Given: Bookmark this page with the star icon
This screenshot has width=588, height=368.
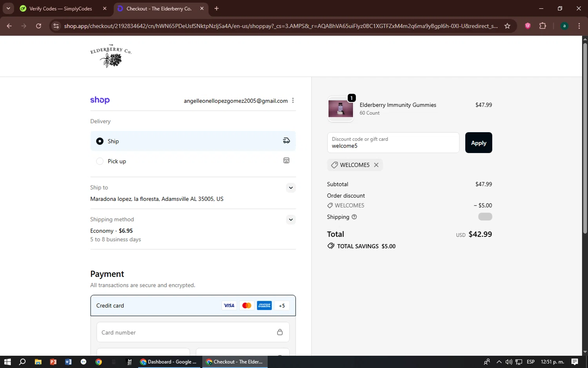Looking at the screenshot, I should 507,26.
